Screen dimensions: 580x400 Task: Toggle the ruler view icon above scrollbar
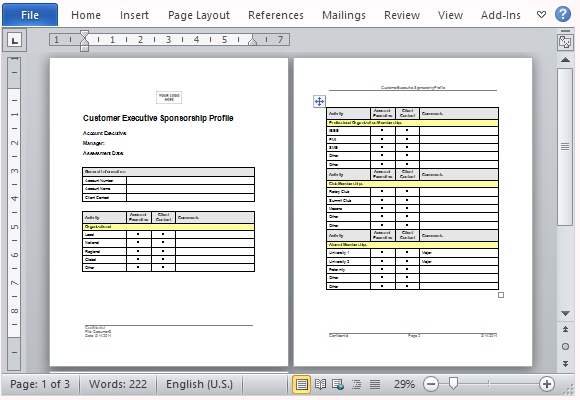point(565,42)
